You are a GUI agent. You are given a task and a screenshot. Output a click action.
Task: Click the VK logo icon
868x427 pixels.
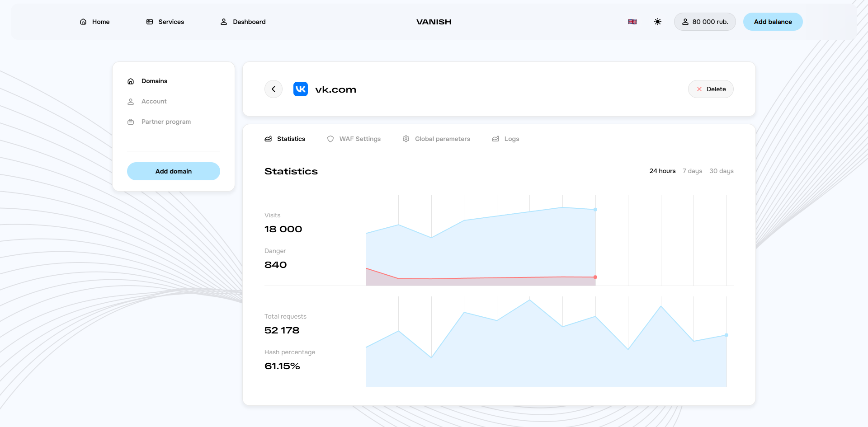(301, 89)
